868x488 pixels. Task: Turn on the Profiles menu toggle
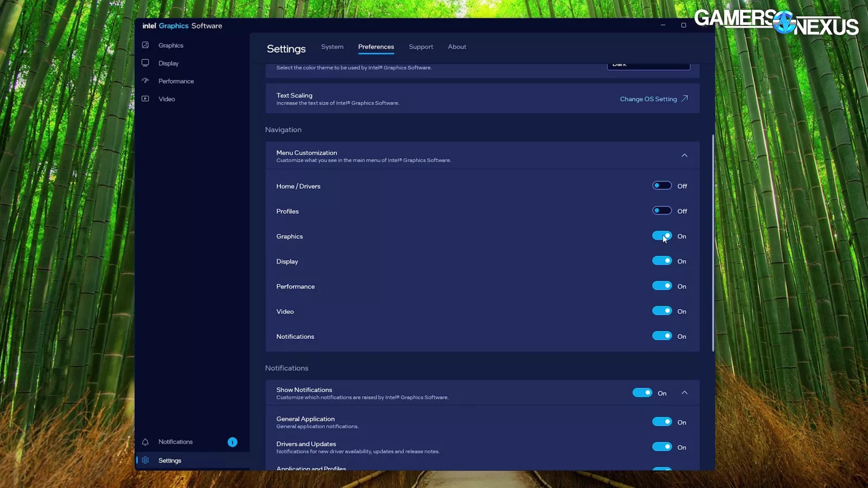[662, 210]
